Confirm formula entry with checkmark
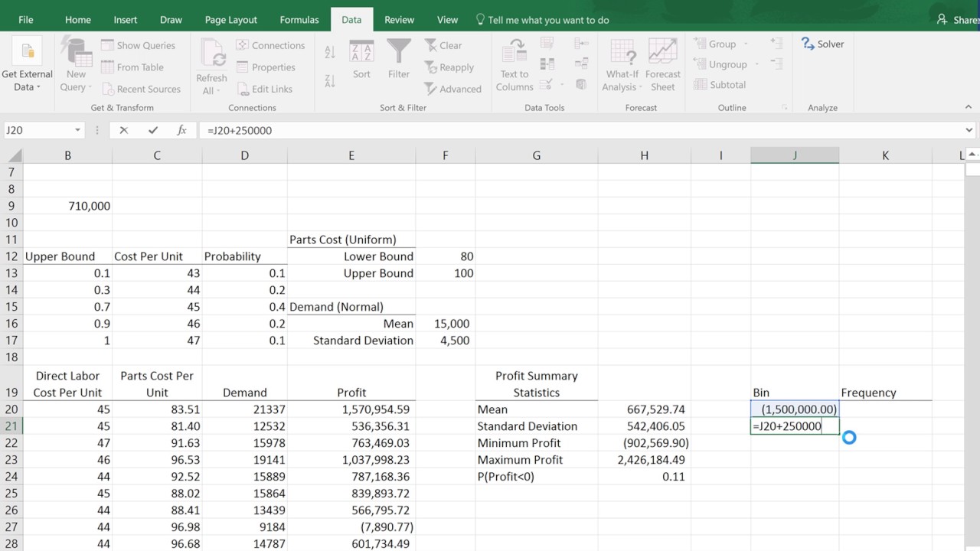Image resolution: width=980 pixels, height=551 pixels. 153,130
